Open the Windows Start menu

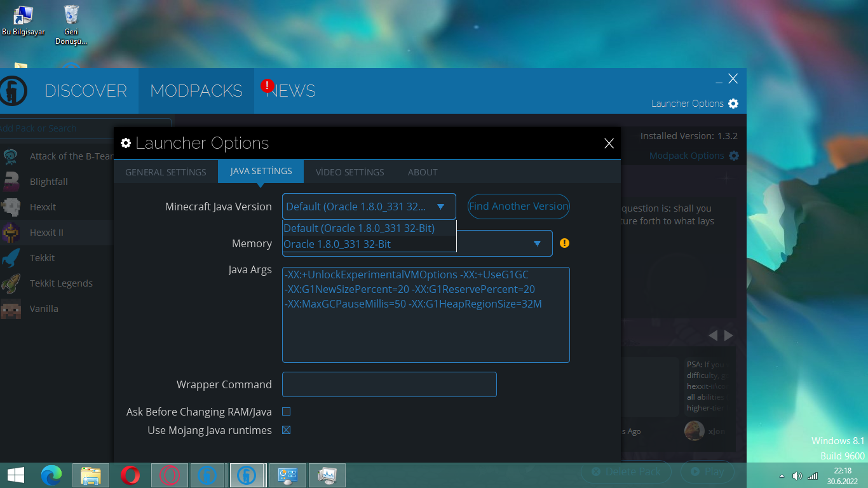pos(16,475)
